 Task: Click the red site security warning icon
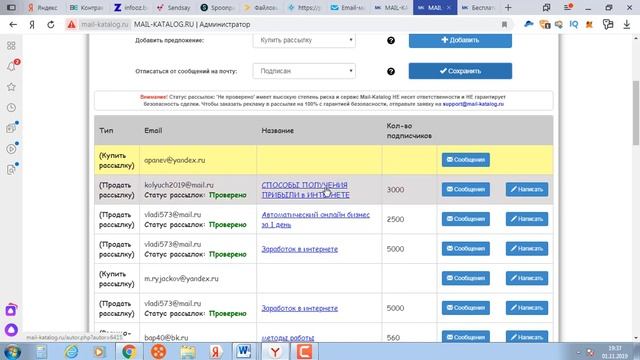[x=71, y=24]
